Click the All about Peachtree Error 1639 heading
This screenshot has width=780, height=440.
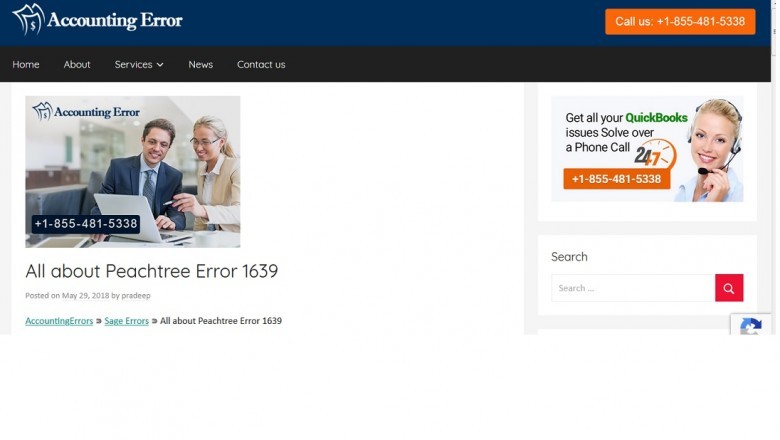pyautogui.click(x=152, y=272)
